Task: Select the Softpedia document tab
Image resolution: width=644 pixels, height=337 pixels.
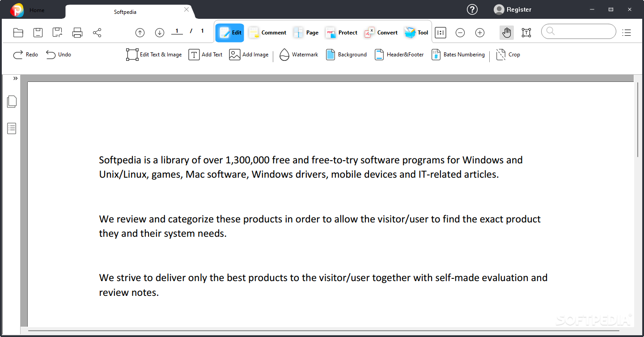Action: (x=125, y=12)
